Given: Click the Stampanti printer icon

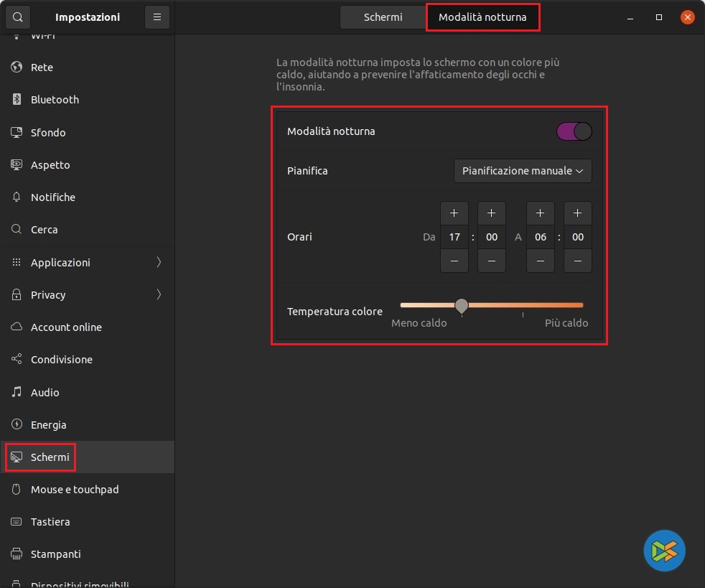Looking at the screenshot, I should click(17, 554).
